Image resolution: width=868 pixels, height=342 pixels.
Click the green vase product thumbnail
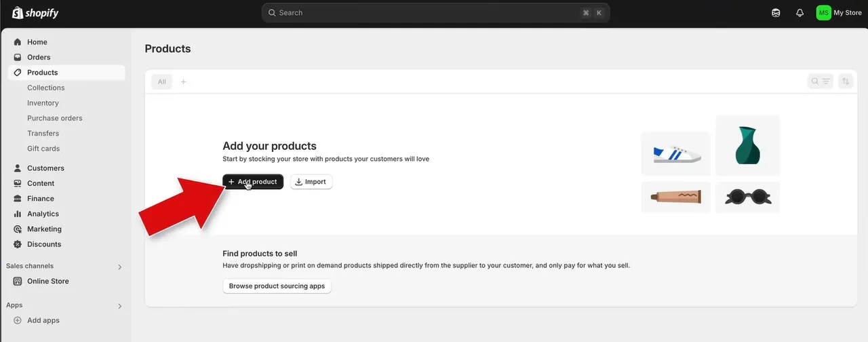click(747, 145)
